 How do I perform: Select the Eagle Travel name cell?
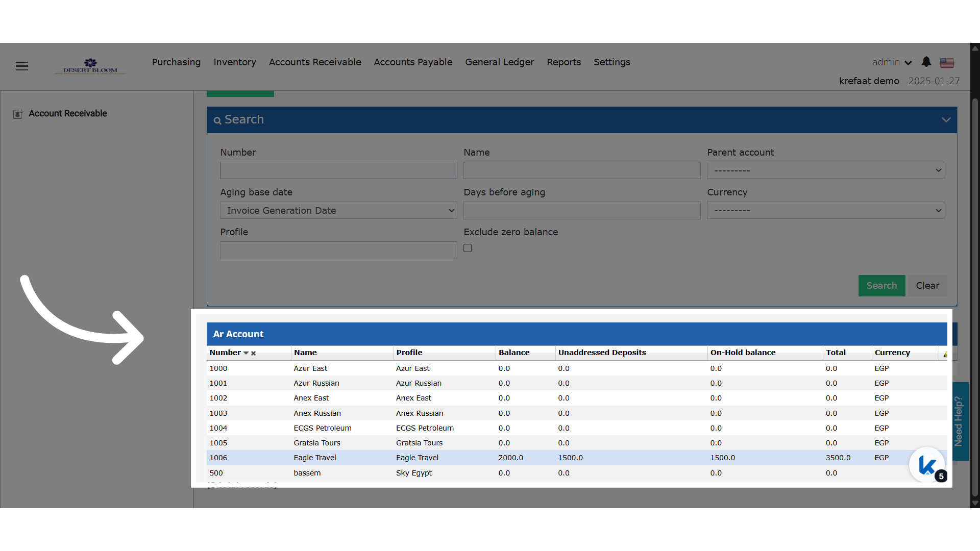(315, 458)
